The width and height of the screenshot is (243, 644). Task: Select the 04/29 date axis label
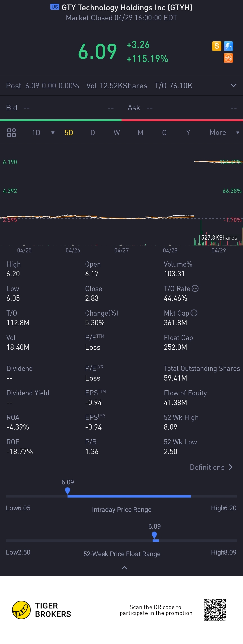point(218,250)
